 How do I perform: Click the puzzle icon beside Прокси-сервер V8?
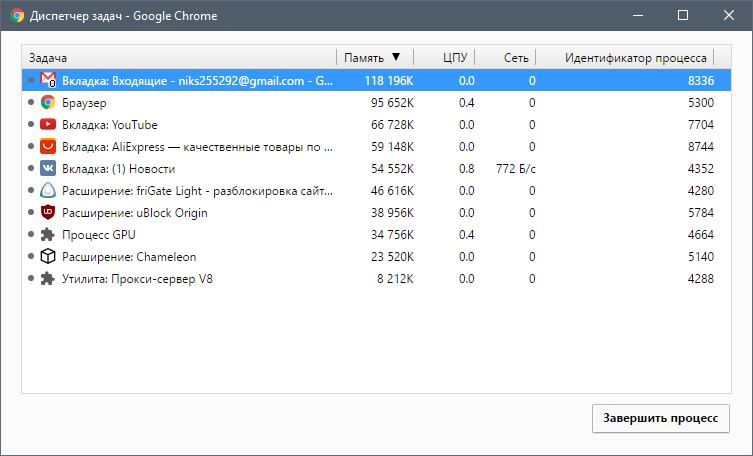coord(48,278)
